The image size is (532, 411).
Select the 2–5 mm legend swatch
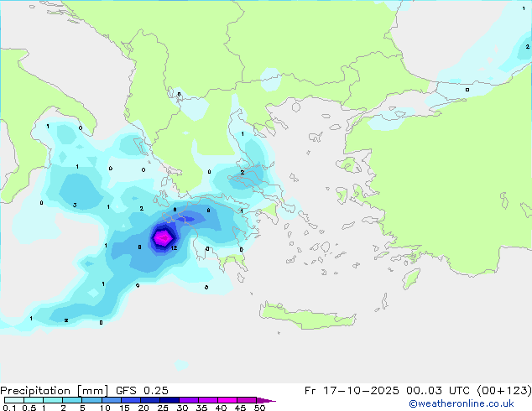72,400
